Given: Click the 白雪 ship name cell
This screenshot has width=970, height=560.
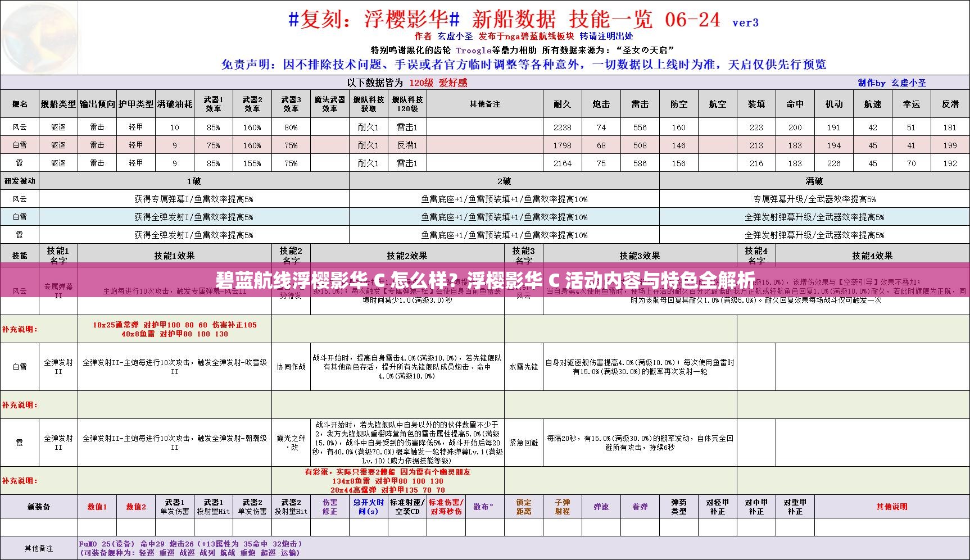Looking at the screenshot, I should pos(20,145).
